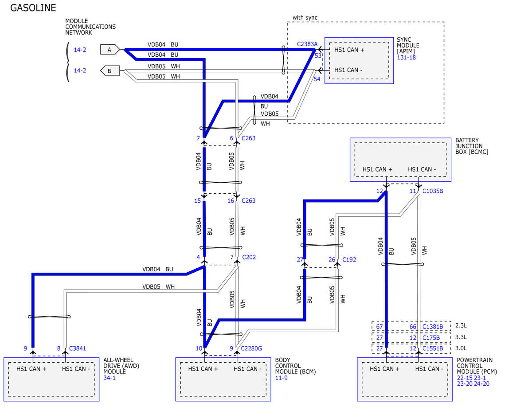Viewport: 532px width, 411px height.
Task: Select connector label C2383A
Action: (307, 44)
